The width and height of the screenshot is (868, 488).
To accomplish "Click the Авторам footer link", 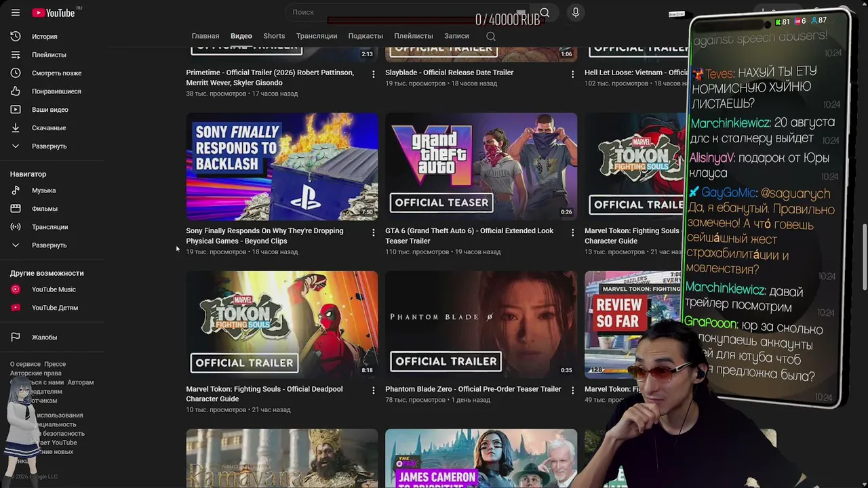I will 81,382.
